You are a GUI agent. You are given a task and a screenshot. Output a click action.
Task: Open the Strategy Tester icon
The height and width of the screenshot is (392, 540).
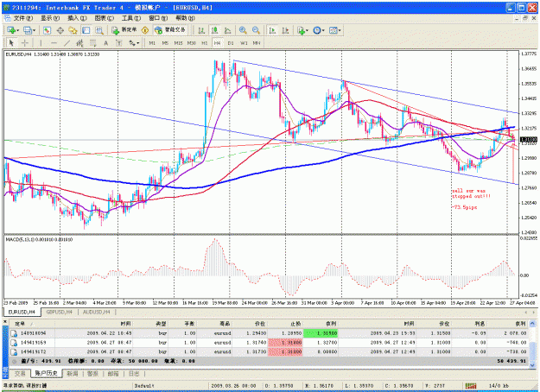point(99,30)
